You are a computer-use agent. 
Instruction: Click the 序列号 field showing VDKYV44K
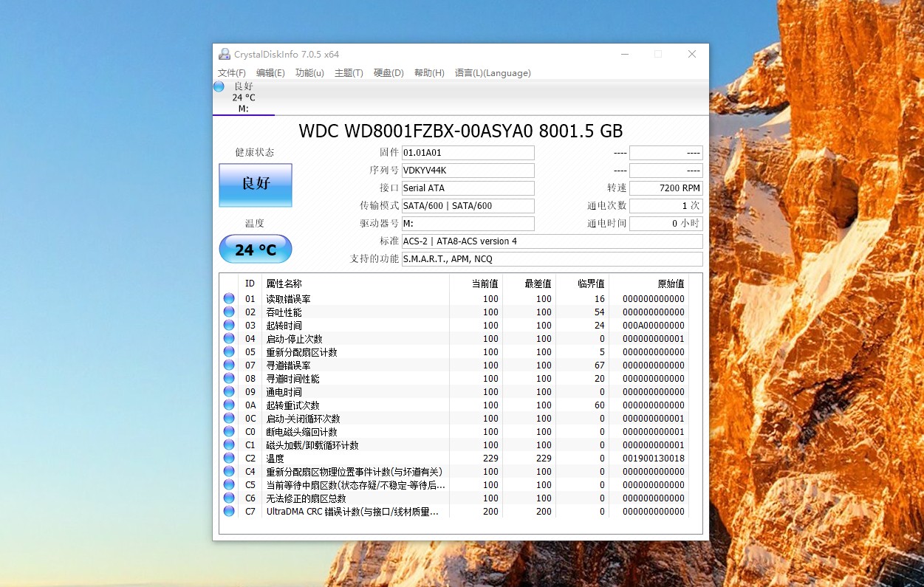click(x=468, y=170)
